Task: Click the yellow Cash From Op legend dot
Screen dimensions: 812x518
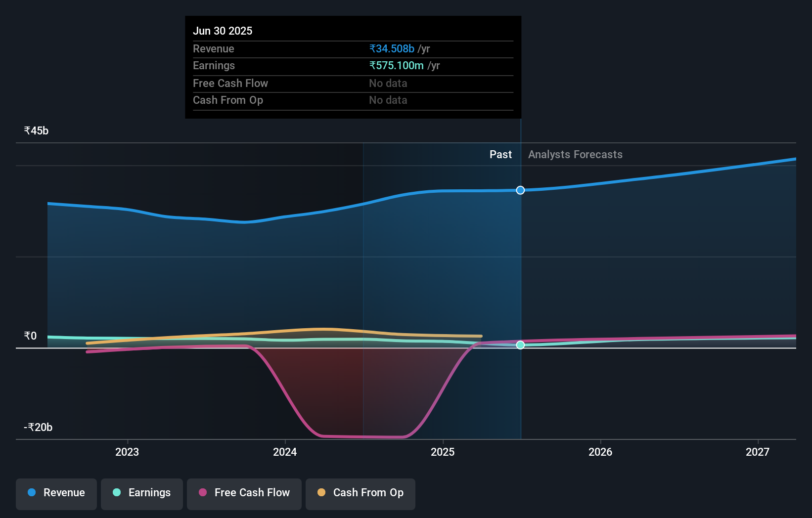Action: [321, 493]
